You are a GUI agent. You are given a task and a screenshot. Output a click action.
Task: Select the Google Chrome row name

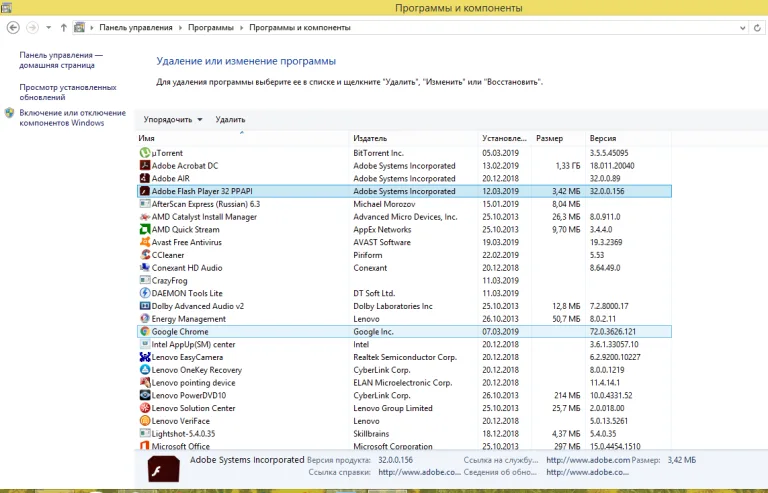pos(180,331)
